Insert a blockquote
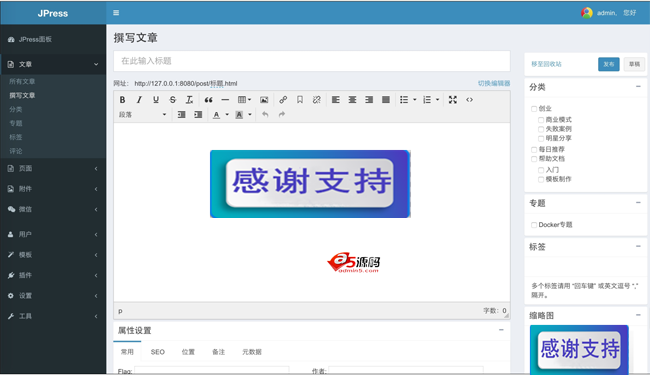The height and width of the screenshot is (375, 650). coord(209,100)
